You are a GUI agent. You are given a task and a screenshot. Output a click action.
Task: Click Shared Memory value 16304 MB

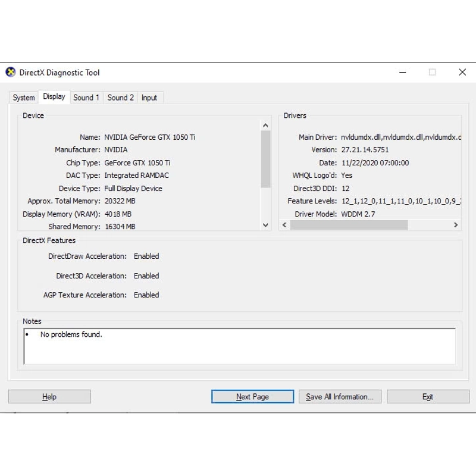[x=120, y=227]
